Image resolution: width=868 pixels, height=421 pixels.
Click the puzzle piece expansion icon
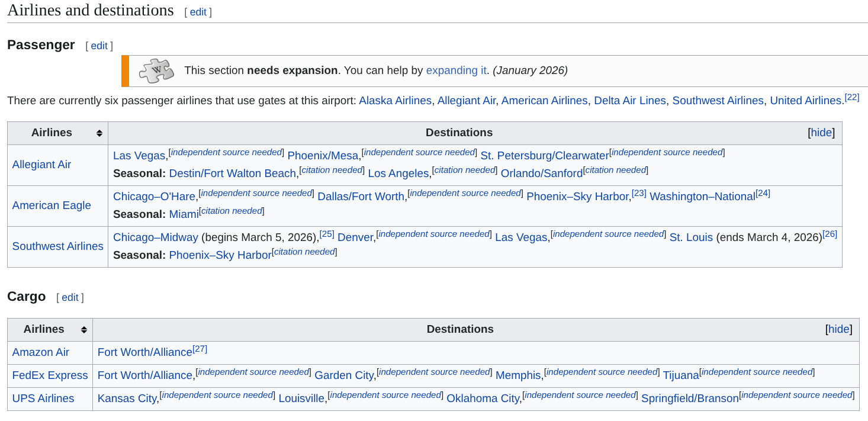pyautogui.click(x=156, y=70)
